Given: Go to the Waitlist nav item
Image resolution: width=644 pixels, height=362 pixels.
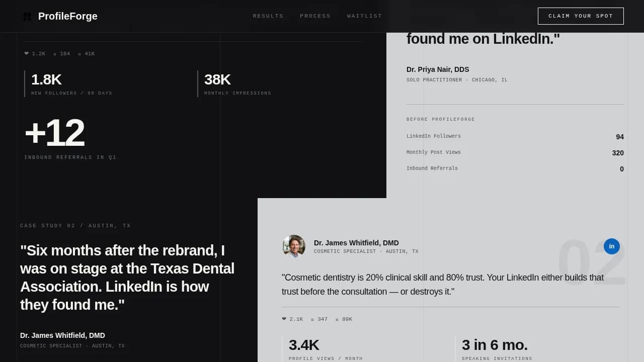Looking at the screenshot, I should (x=365, y=16).
